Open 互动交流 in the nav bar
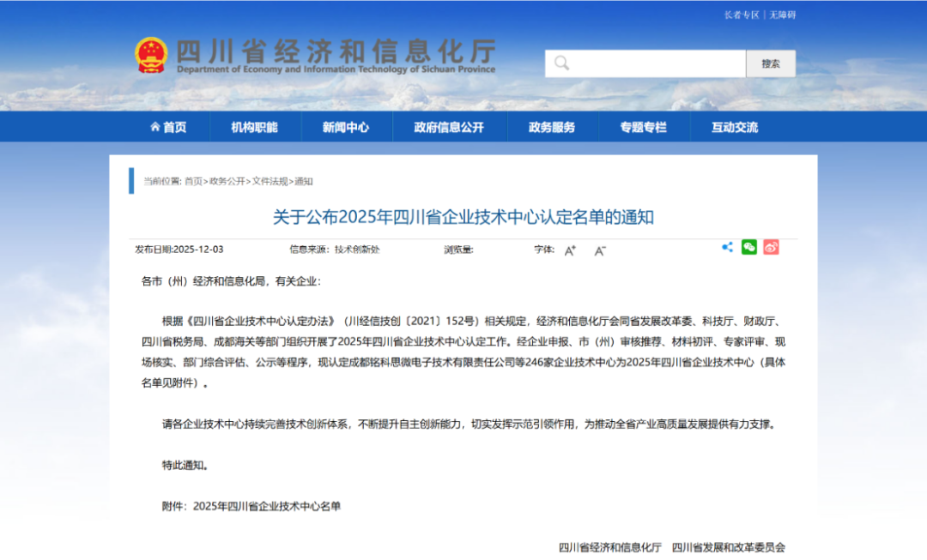Viewport: 927px width, 560px height. (x=734, y=127)
